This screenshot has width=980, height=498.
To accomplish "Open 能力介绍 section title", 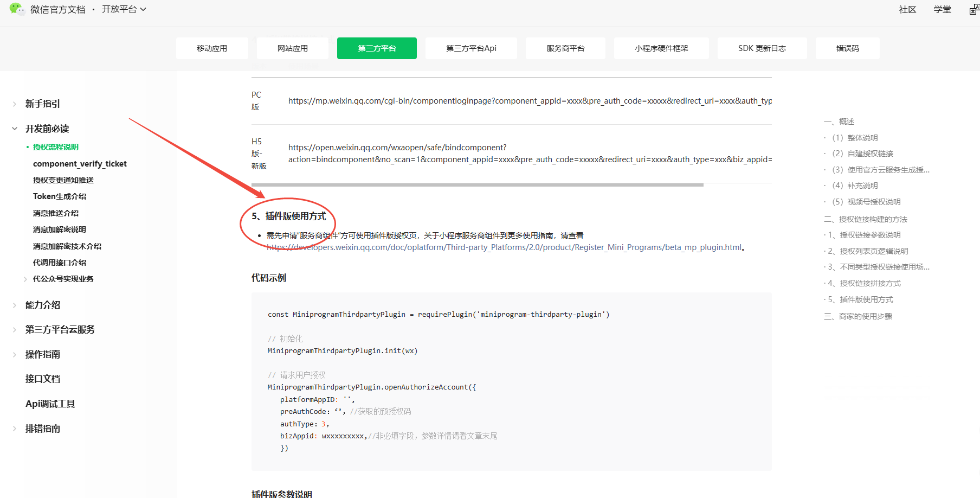I will tap(43, 305).
